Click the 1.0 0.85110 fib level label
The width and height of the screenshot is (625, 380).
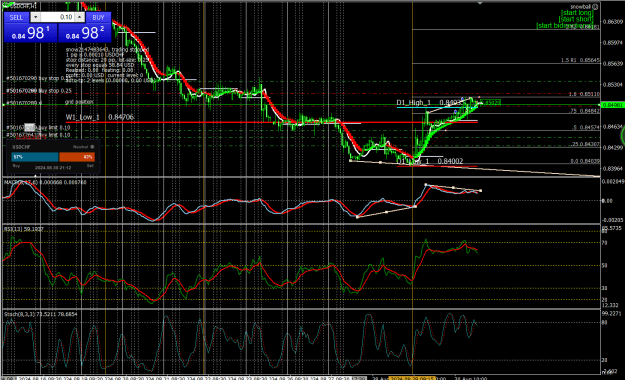(584, 95)
